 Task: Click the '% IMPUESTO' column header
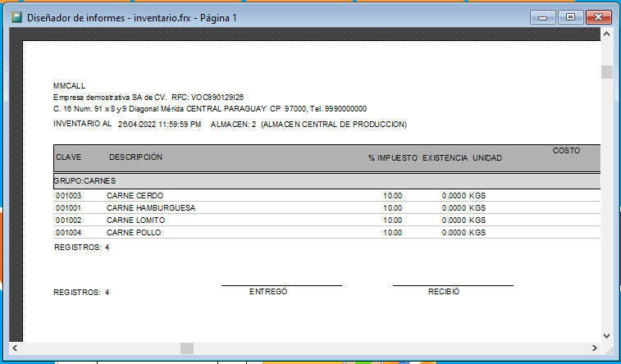(x=393, y=158)
